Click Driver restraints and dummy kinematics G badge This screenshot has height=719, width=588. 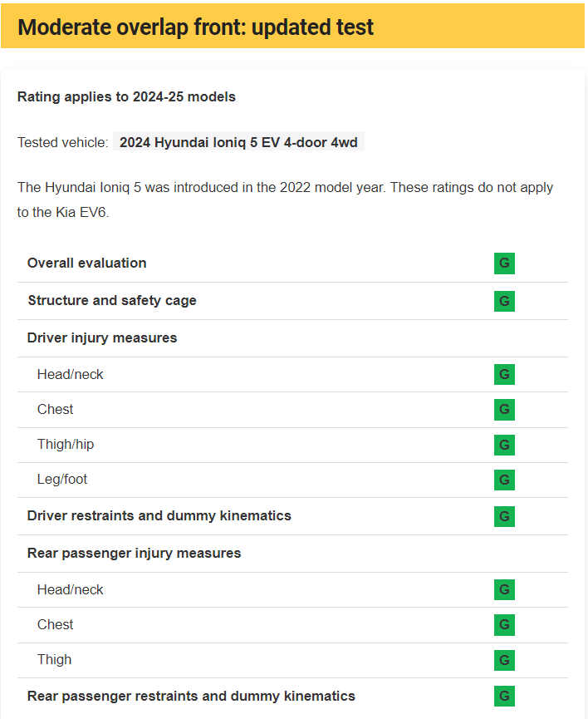click(x=504, y=516)
